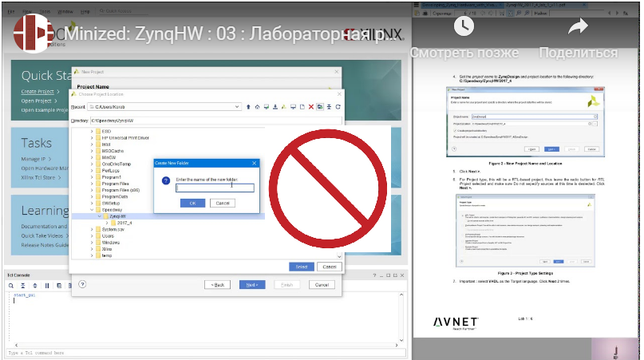Click the Select button in location dialog
The width and height of the screenshot is (644, 360).
coord(301,267)
